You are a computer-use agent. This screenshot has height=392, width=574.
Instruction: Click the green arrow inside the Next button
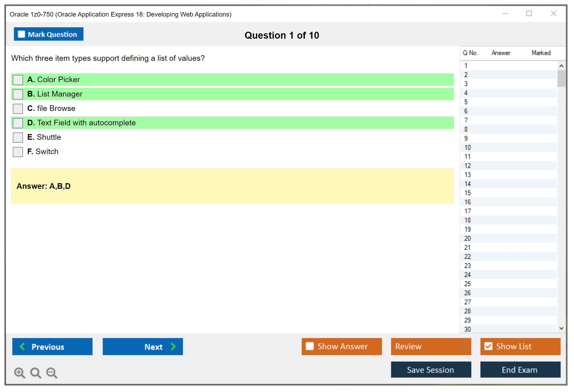[x=173, y=346]
